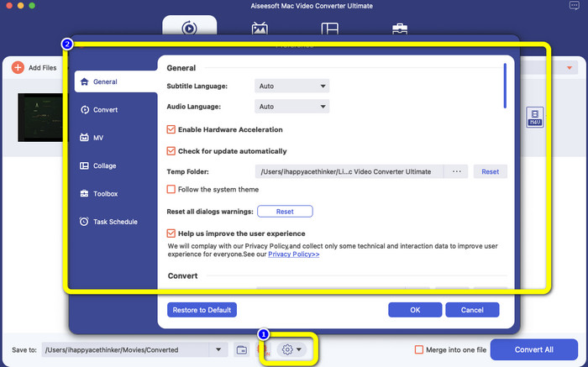Viewport: 588px width, 367px height.
Task: Uncheck Help us improve the user experience
Action: click(171, 233)
